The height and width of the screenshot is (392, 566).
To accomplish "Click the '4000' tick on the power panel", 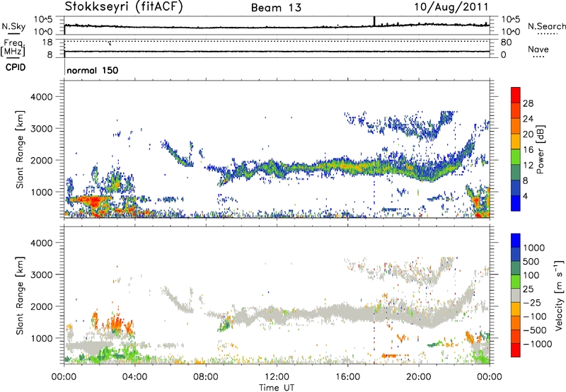I will click(42, 97).
